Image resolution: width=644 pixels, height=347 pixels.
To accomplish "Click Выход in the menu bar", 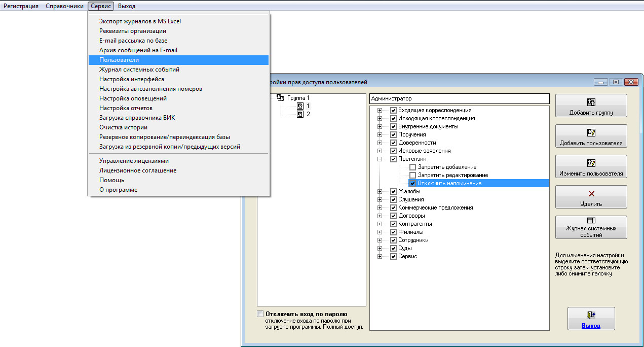I will click(x=127, y=6).
